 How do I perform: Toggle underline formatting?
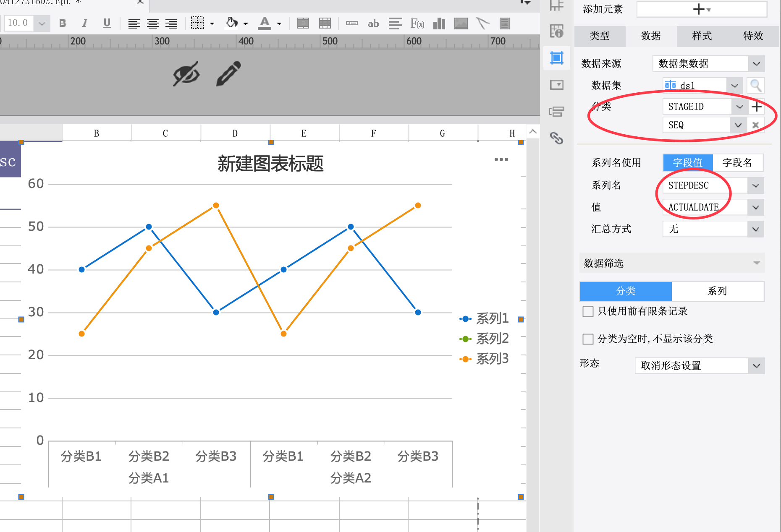[x=107, y=23]
